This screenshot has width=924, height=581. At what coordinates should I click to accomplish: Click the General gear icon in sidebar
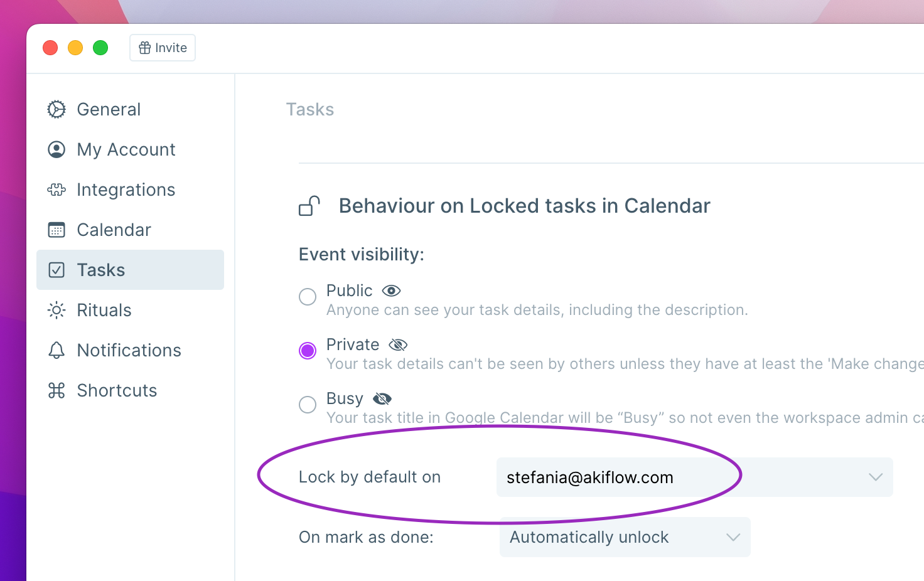coord(56,109)
